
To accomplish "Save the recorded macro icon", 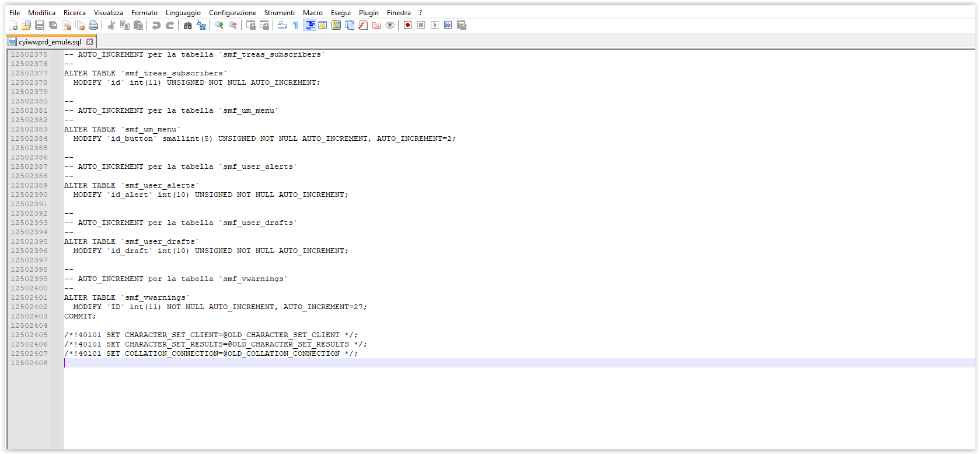I will click(x=462, y=25).
